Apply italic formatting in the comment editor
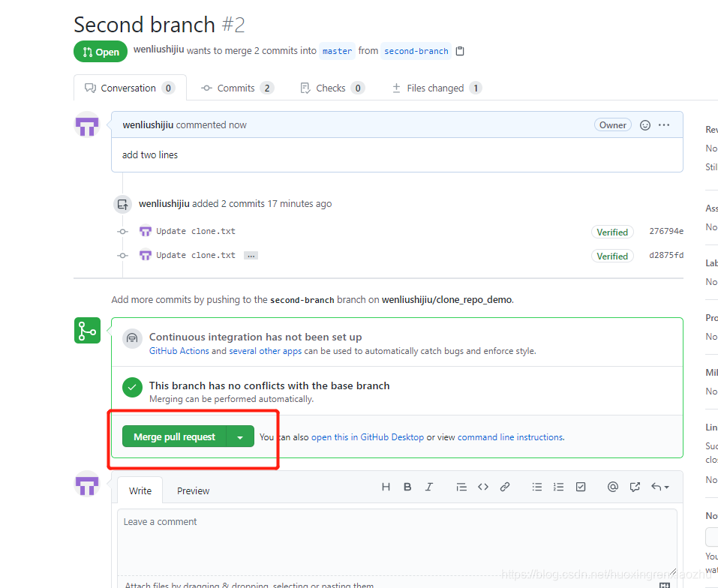The height and width of the screenshot is (588, 718). tap(428, 487)
